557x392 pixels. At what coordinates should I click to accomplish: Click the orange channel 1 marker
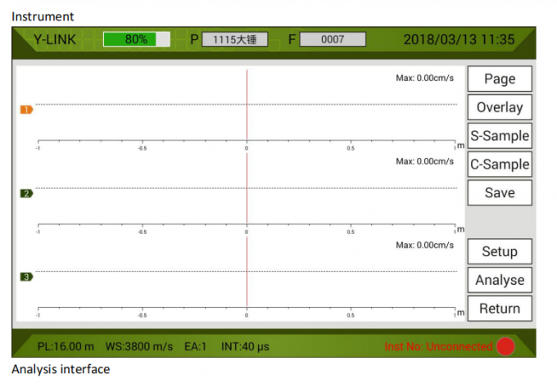[25, 110]
